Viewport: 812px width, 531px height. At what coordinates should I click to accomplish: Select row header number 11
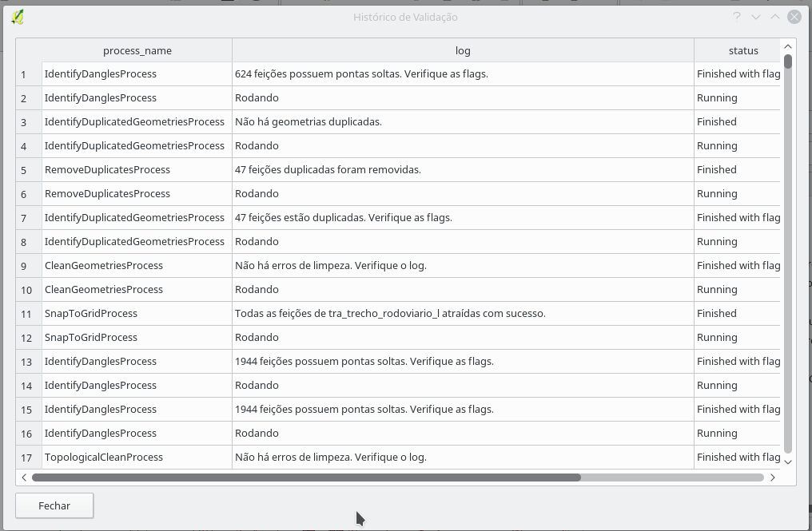click(x=29, y=314)
